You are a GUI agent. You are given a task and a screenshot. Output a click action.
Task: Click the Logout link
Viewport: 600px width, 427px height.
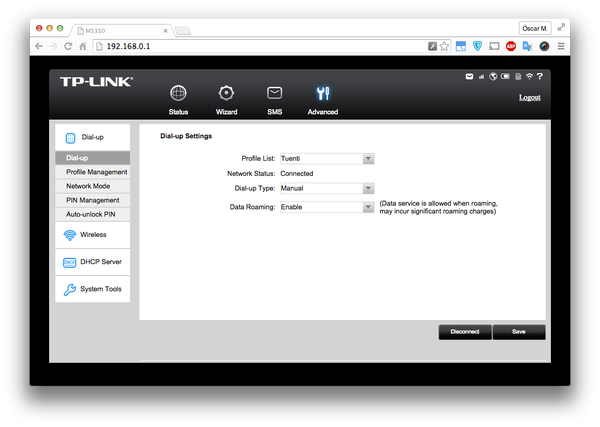point(529,97)
